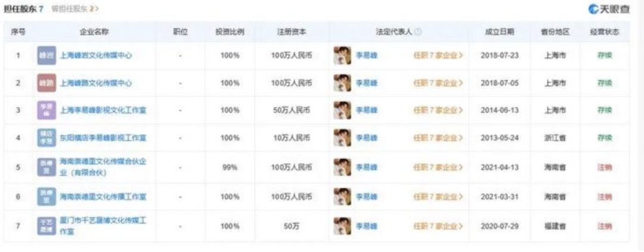Open the 曾担任股东 2 tab
The height and width of the screenshot is (252, 644).
[x=75, y=9]
